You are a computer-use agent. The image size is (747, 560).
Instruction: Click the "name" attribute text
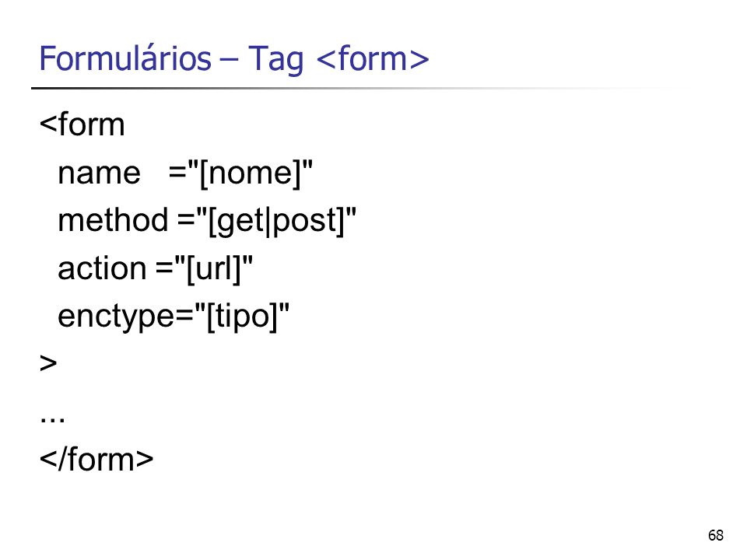tap(99, 173)
